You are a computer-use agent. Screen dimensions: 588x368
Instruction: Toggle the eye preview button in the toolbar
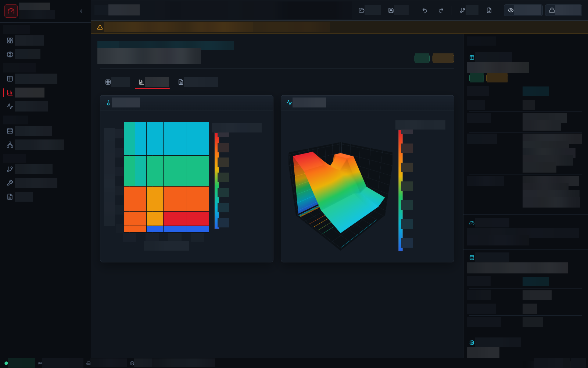(523, 10)
